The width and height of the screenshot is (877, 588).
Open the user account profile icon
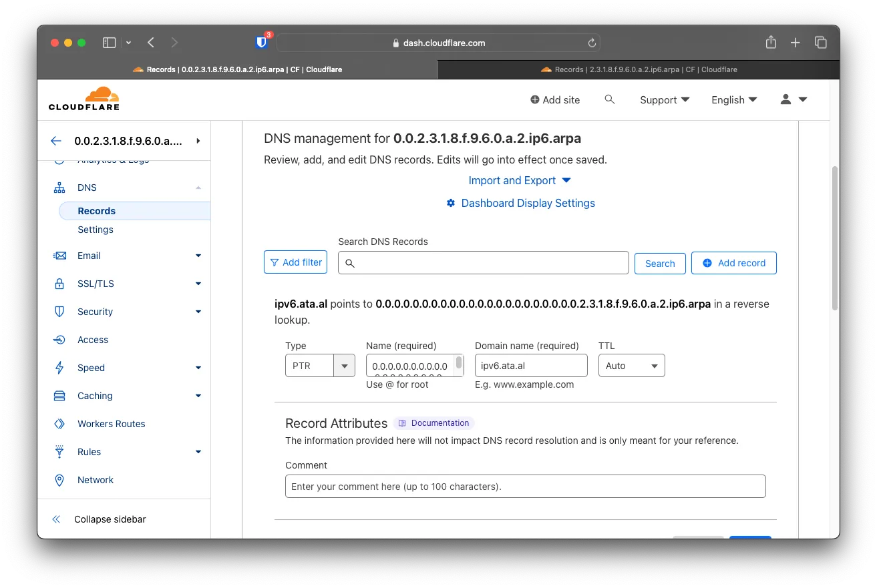(x=793, y=99)
